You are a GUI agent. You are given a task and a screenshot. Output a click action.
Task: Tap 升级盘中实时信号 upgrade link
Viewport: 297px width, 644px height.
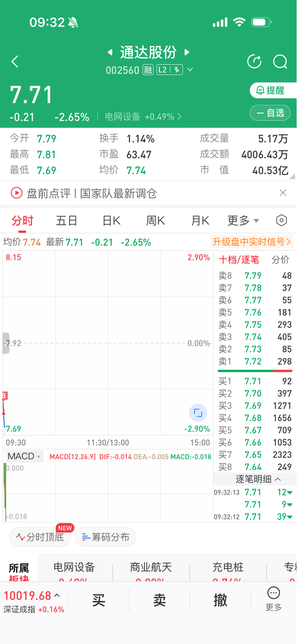point(251,242)
